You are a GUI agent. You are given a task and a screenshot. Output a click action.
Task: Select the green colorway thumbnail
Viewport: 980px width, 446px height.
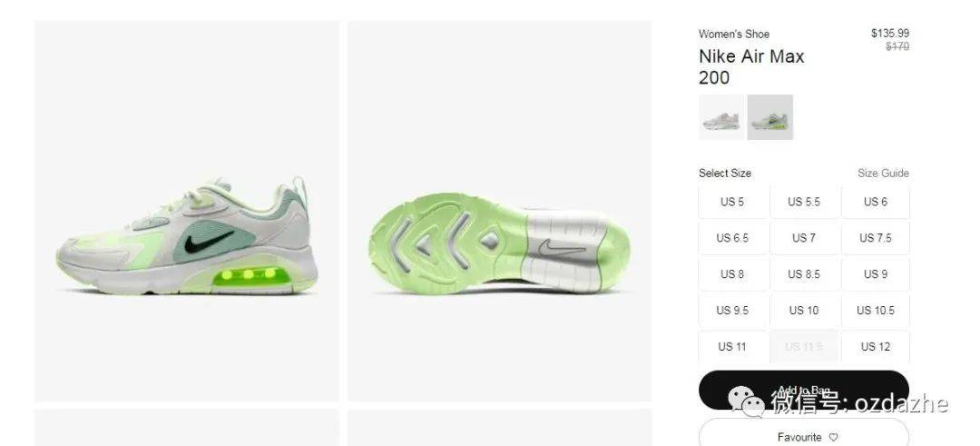point(770,117)
